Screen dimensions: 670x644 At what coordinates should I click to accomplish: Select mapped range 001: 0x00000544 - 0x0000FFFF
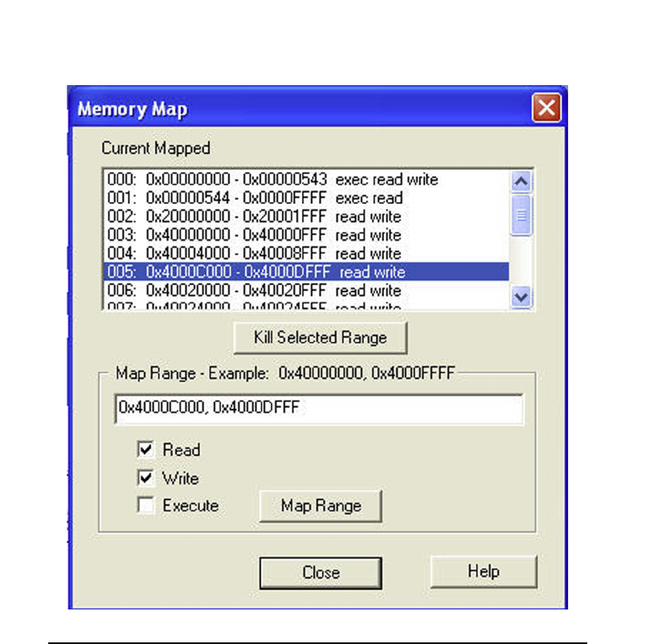click(x=306, y=198)
